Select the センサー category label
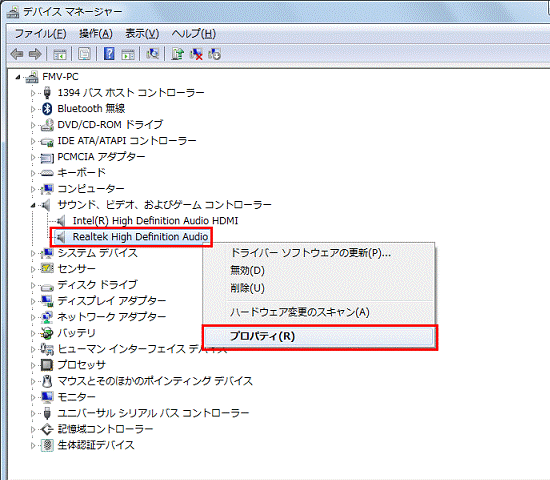550x480 pixels. [76, 269]
